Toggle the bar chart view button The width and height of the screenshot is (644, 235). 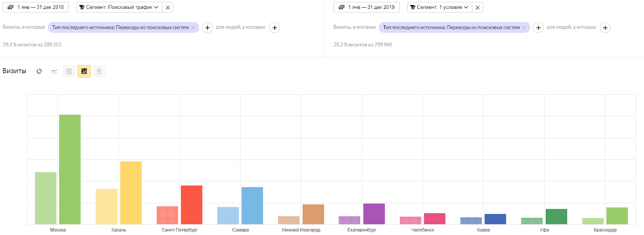[x=84, y=72]
